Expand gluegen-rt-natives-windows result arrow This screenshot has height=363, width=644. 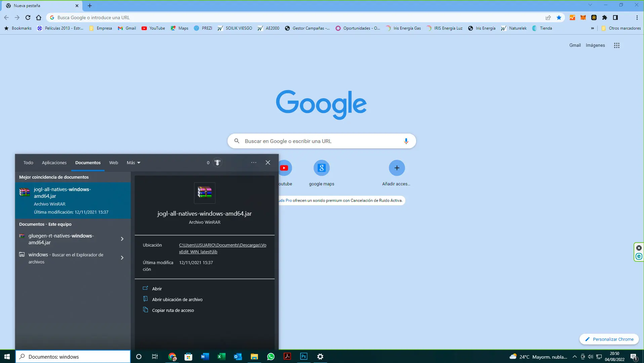click(122, 239)
